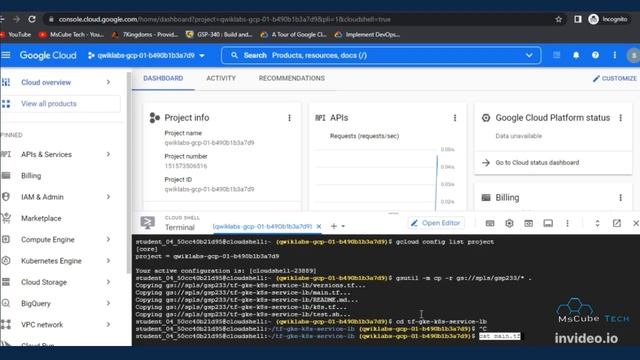Switch to the Activity tab

[x=221, y=78]
